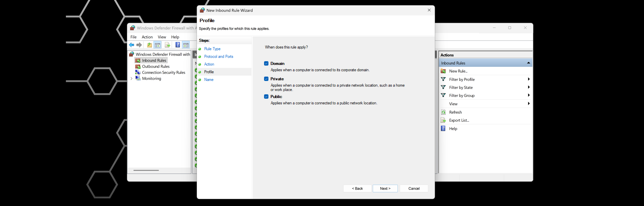Click the Filter by Group funnel icon
644x206 pixels.
click(x=443, y=95)
